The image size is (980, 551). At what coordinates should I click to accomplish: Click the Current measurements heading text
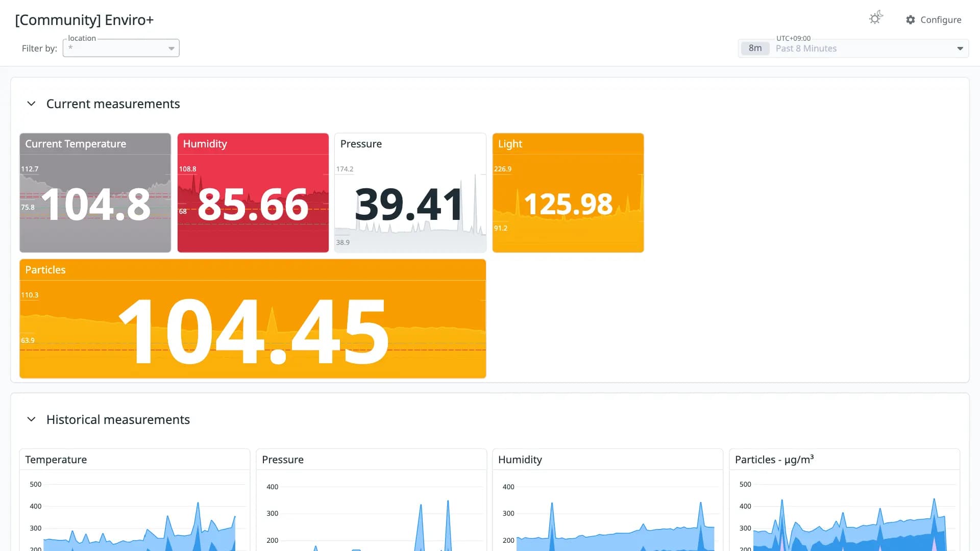tap(113, 104)
